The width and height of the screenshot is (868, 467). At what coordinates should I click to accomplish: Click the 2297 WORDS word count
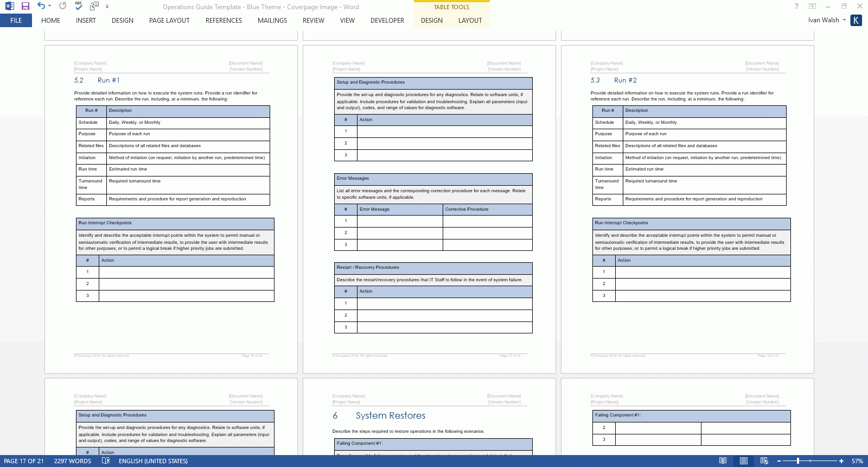pyautogui.click(x=73, y=461)
